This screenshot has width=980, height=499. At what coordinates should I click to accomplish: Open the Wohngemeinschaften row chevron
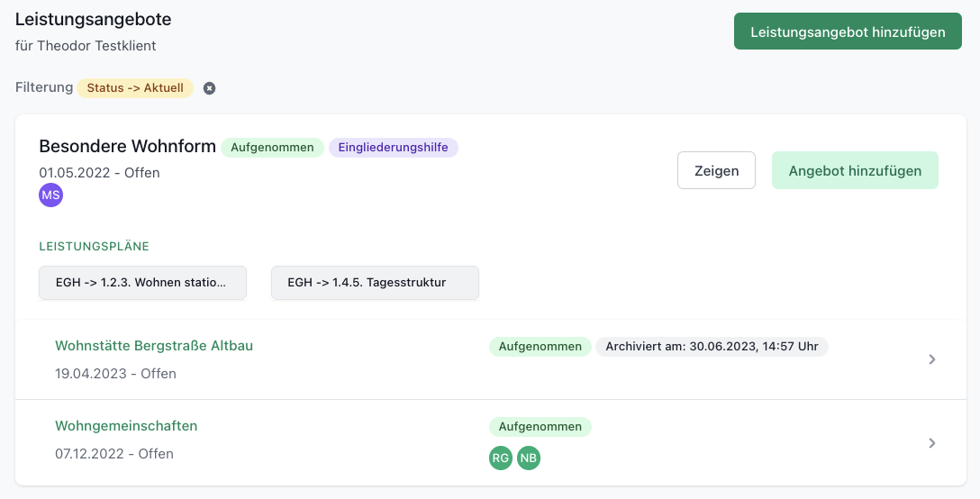pos(932,443)
